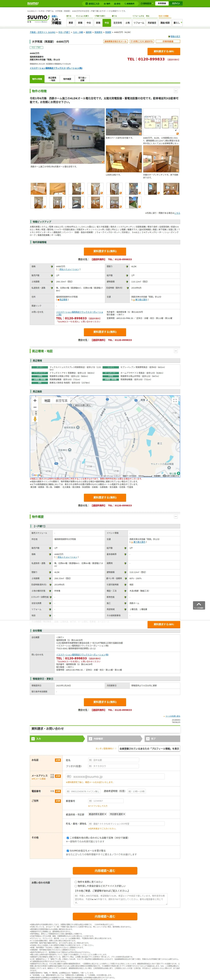210x980 pixels.
Task: Select the リフォーム navigation tab
Action: [139, 23]
